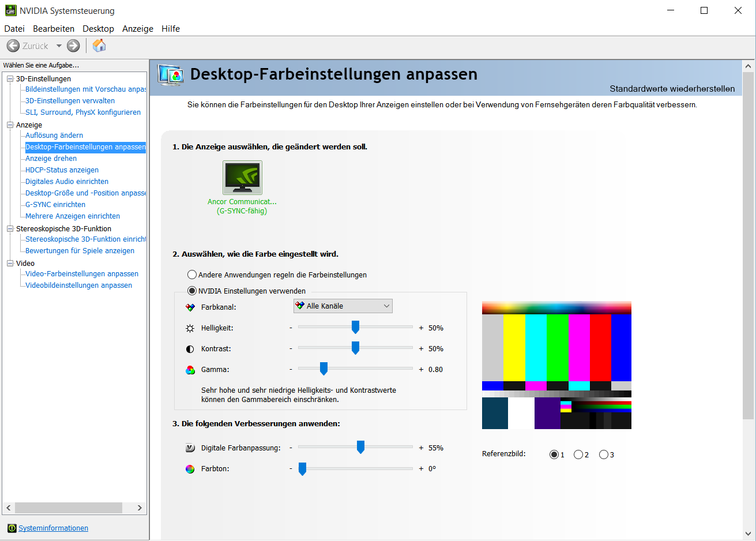Image resolution: width=756 pixels, height=541 pixels.
Task: Open Stereoskopische 3D-Funktion einrichten
Action: coord(85,239)
